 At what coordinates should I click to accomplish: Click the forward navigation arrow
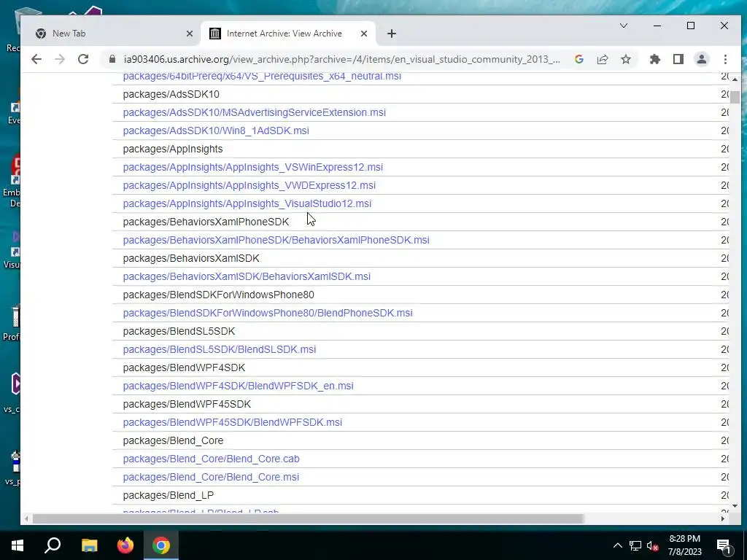60,59
